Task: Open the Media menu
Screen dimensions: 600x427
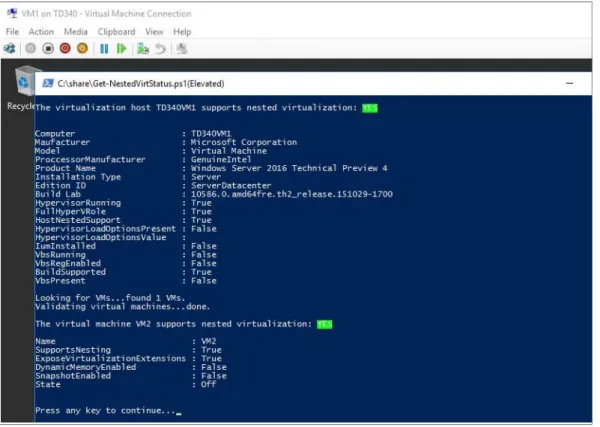Action: point(75,32)
